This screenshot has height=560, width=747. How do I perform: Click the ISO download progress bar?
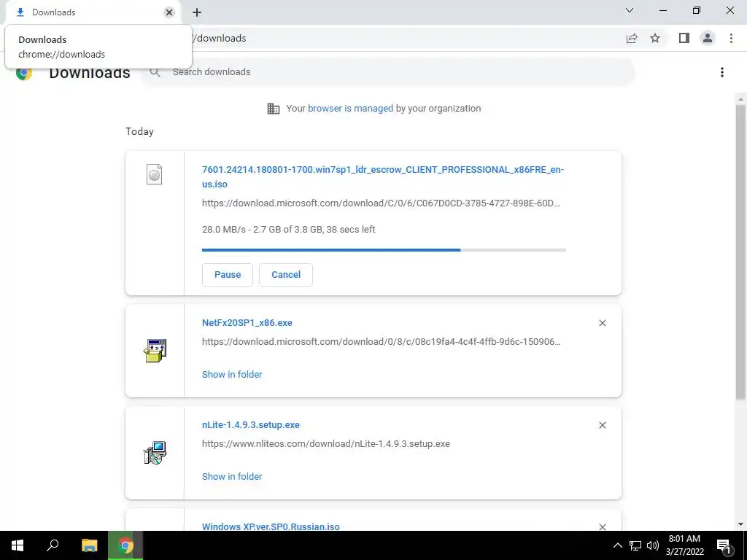click(x=384, y=250)
